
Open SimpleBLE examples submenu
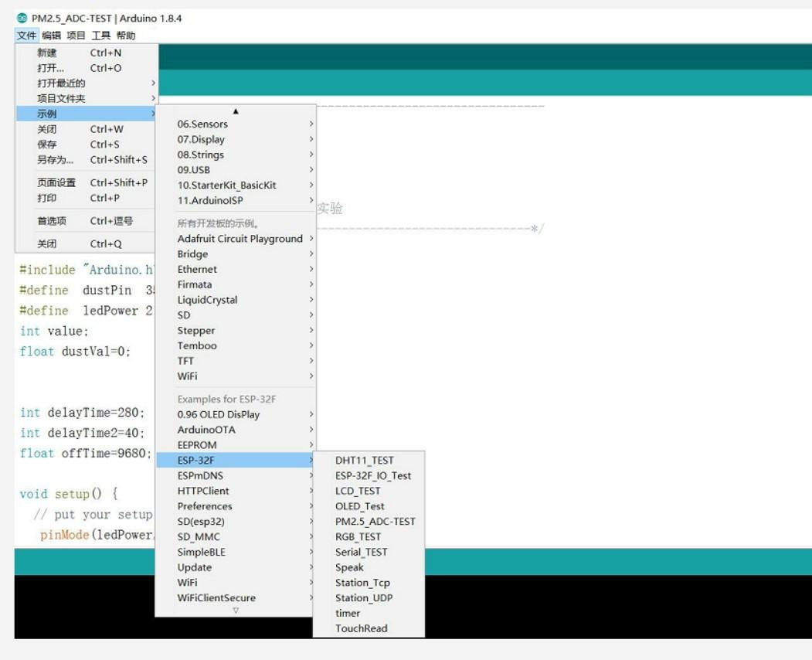click(x=236, y=552)
